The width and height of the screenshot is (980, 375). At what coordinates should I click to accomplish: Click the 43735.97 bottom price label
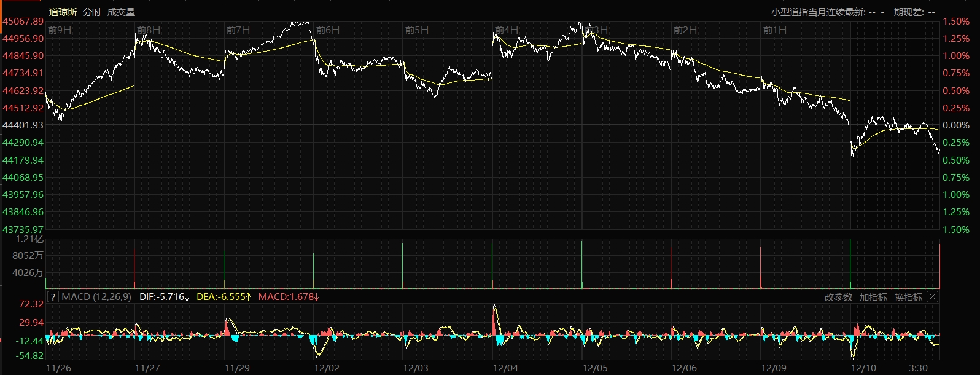click(x=23, y=229)
